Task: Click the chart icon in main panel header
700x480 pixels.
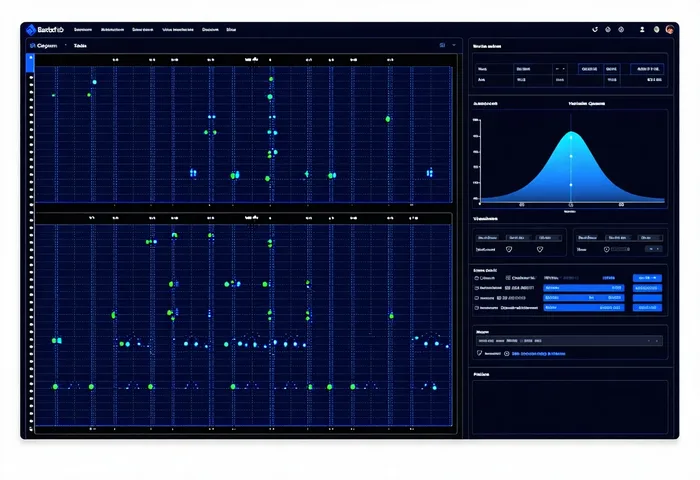Action: pyautogui.click(x=33, y=46)
